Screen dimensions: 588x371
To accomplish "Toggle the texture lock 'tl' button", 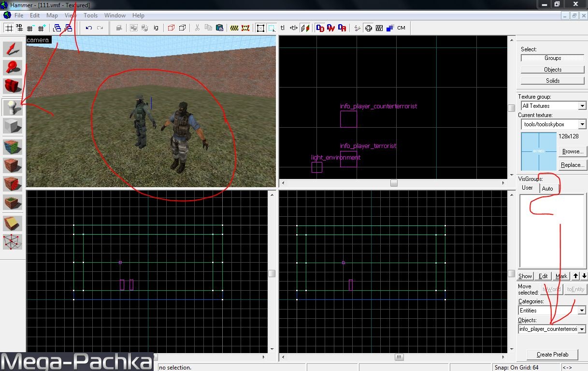I will (283, 28).
